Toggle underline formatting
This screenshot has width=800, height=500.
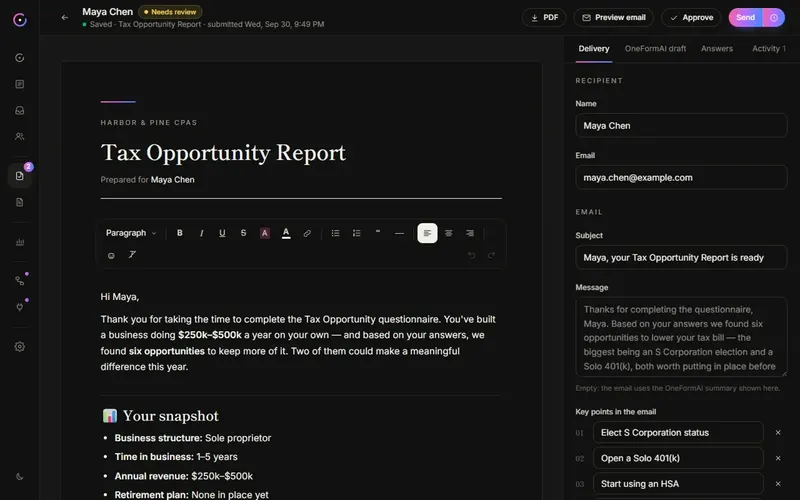click(222, 233)
